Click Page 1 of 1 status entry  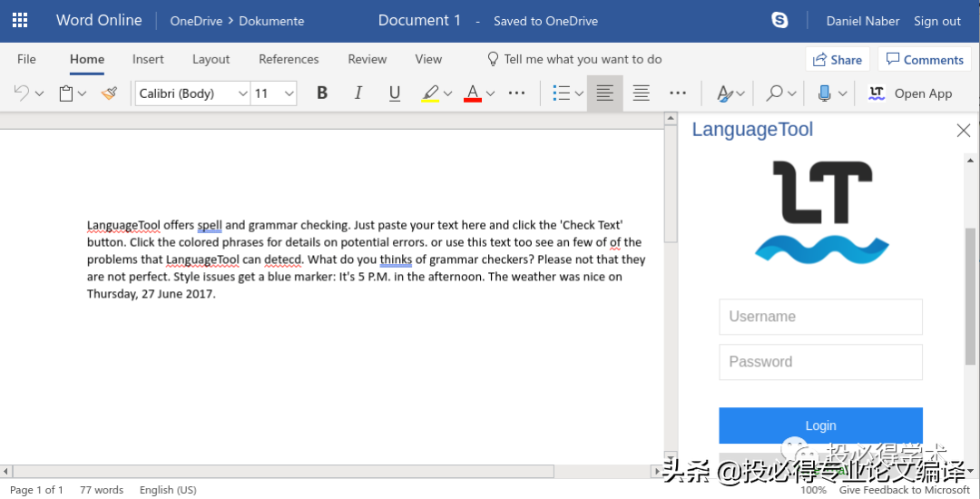coord(37,490)
